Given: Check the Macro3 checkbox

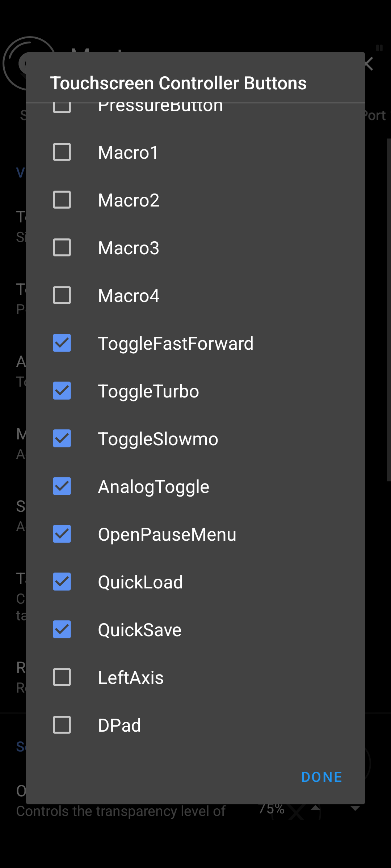Looking at the screenshot, I should 62,247.
